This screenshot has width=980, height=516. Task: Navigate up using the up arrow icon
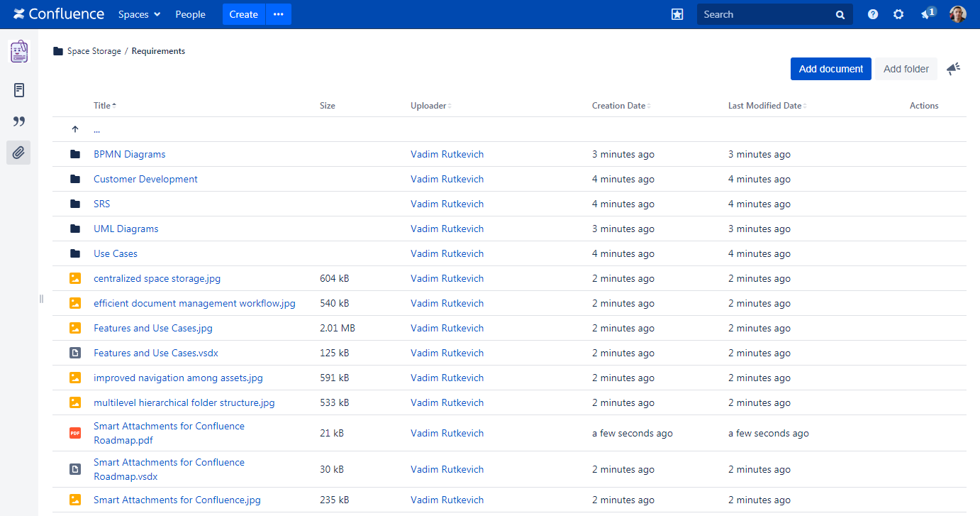coord(75,130)
